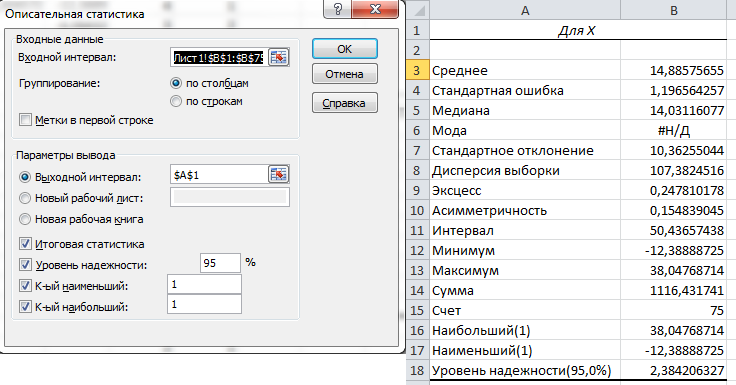Click cell labeled Эксцесс

[525, 191]
